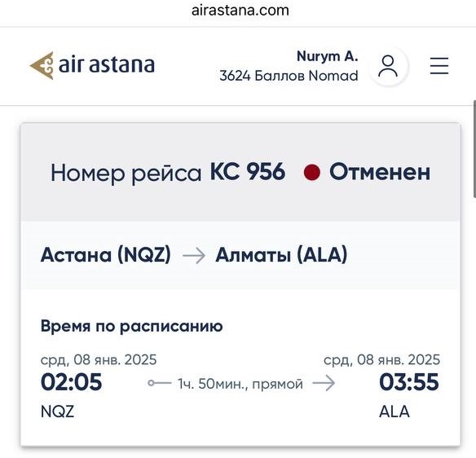
Task: Click the flight path start circle
Action: (151, 383)
